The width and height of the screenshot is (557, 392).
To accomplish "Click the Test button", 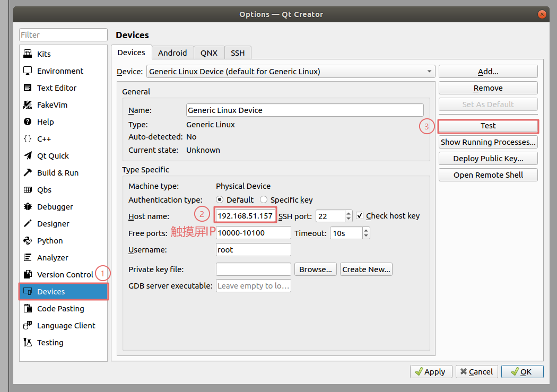I will pyautogui.click(x=488, y=126).
